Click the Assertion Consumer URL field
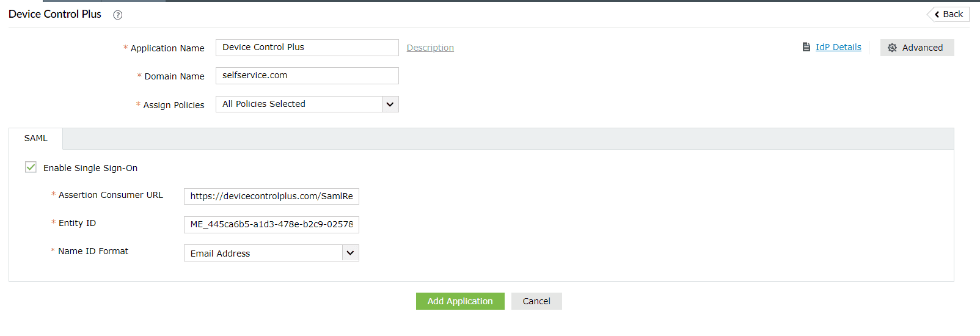Image resolution: width=980 pixels, height=336 pixels. pos(271,196)
